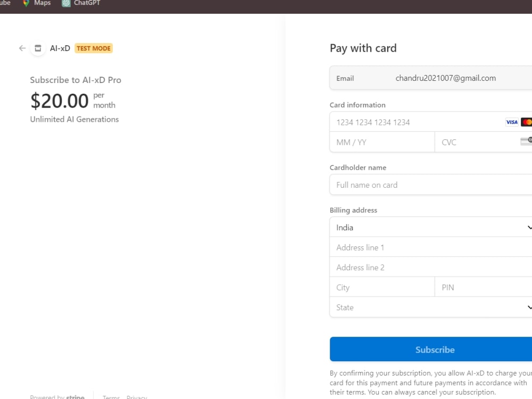This screenshot has height=399, width=532.
Task: Open the ChatGPT bookmark
Action: (x=81, y=3)
